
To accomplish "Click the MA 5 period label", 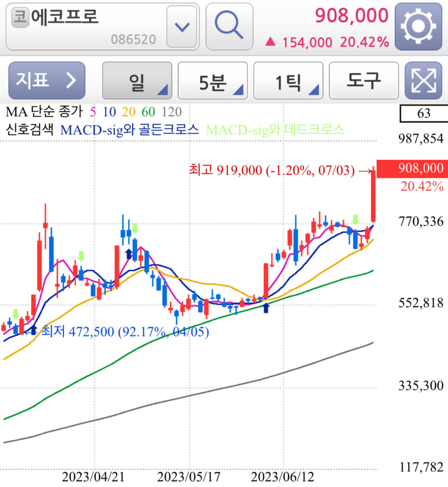I will point(93,112).
